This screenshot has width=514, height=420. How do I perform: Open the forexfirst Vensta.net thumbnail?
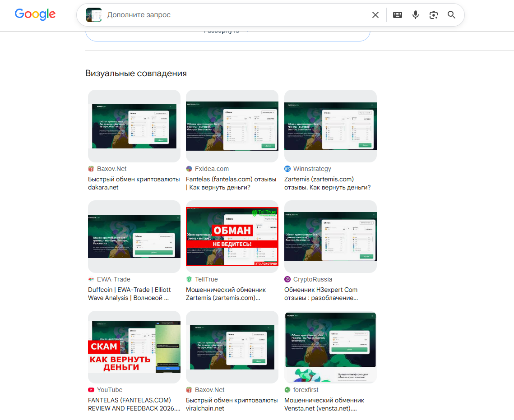330,347
